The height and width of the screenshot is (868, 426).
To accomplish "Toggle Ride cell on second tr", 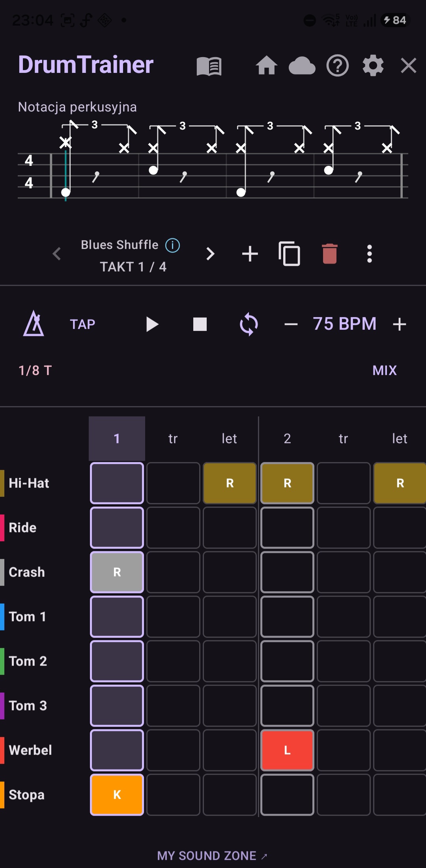I will pyautogui.click(x=344, y=528).
